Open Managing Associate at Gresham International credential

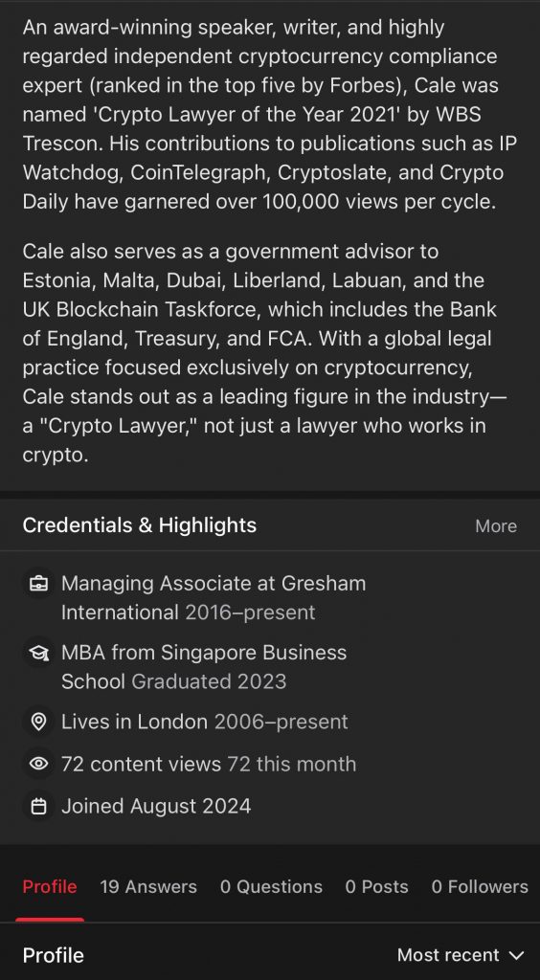[214, 597]
